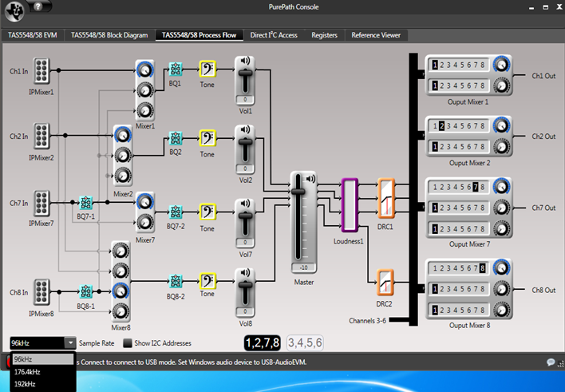Open the DRC2 compressor block
The height and width of the screenshot is (392, 565).
pyautogui.click(x=385, y=283)
